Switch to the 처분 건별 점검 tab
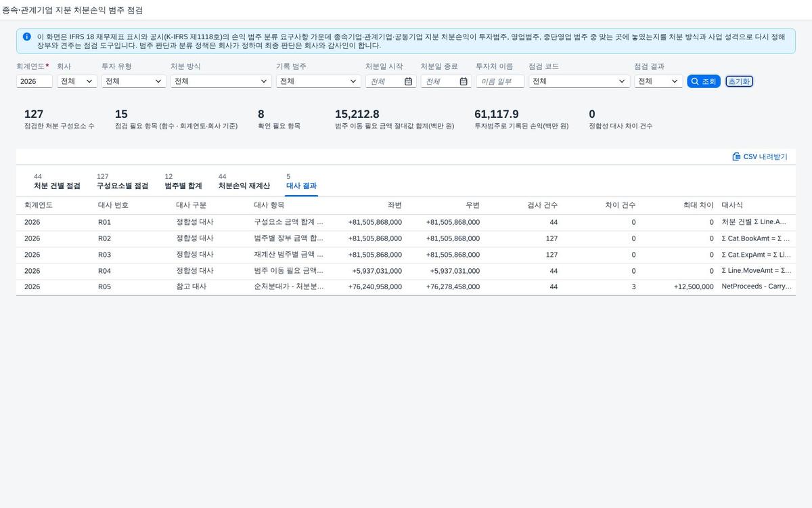The width and height of the screenshot is (812, 508). 57,182
